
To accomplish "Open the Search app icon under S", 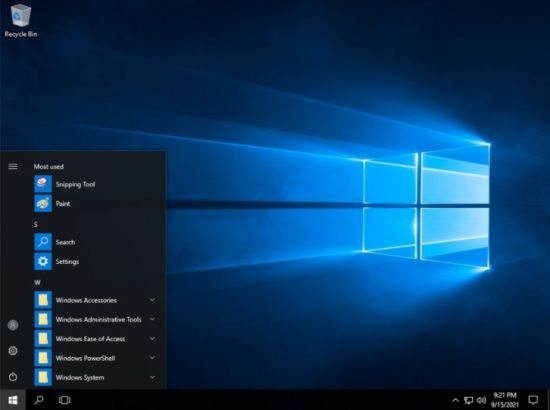I will click(43, 242).
